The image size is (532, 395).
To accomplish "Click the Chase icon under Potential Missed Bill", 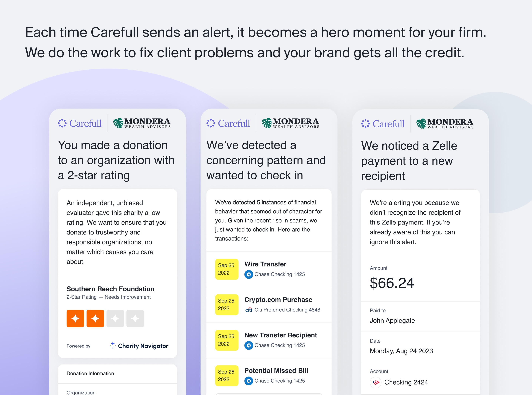I will click(249, 381).
